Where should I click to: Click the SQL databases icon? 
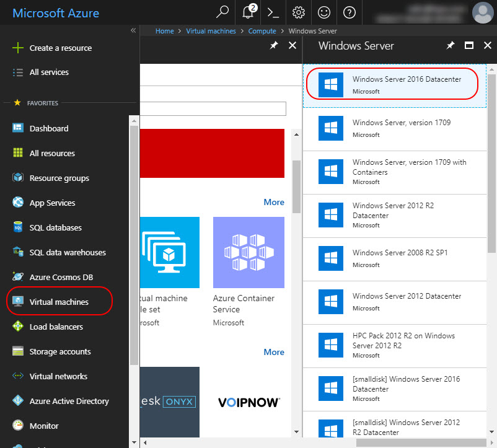tap(18, 227)
